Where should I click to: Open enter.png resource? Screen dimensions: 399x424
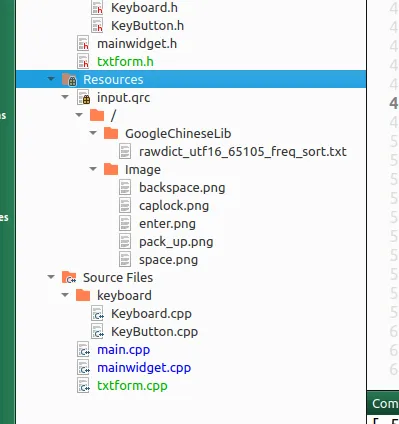[167, 224]
